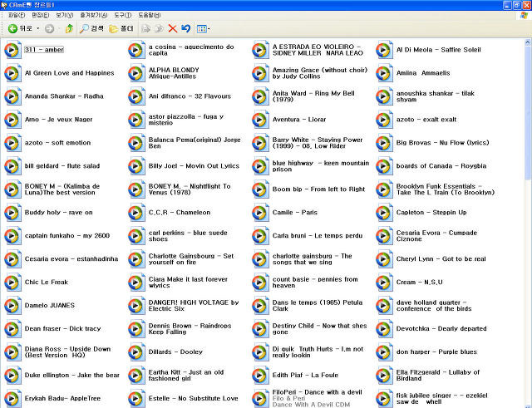Select file name Boom bip - From left to Right
This screenshot has height=408, width=532.
pyautogui.click(x=318, y=189)
